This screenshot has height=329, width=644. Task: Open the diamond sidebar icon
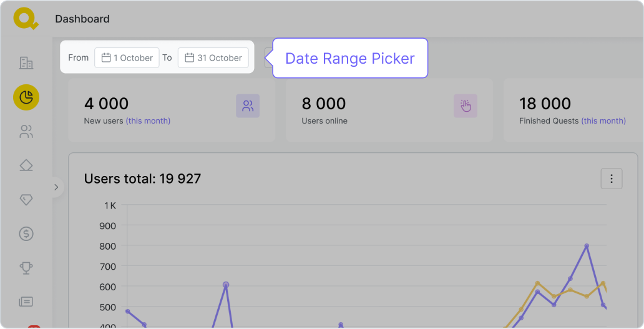coord(26,200)
